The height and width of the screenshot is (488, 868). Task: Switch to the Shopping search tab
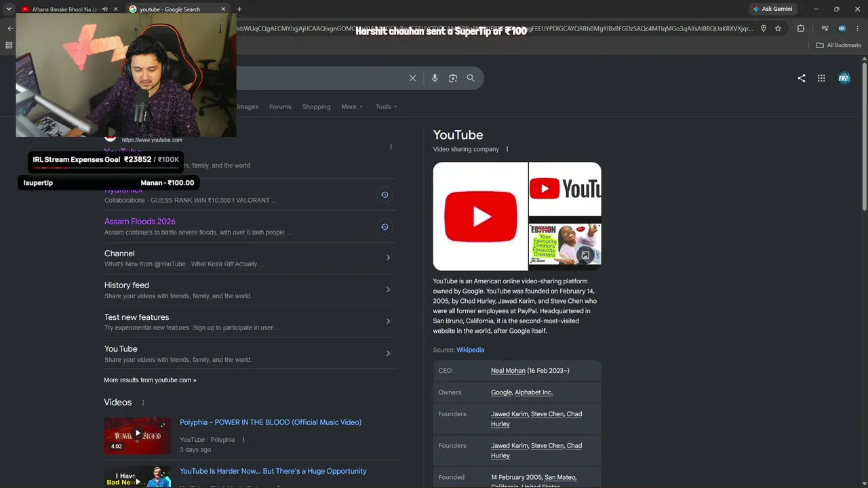tap(316, 106)
